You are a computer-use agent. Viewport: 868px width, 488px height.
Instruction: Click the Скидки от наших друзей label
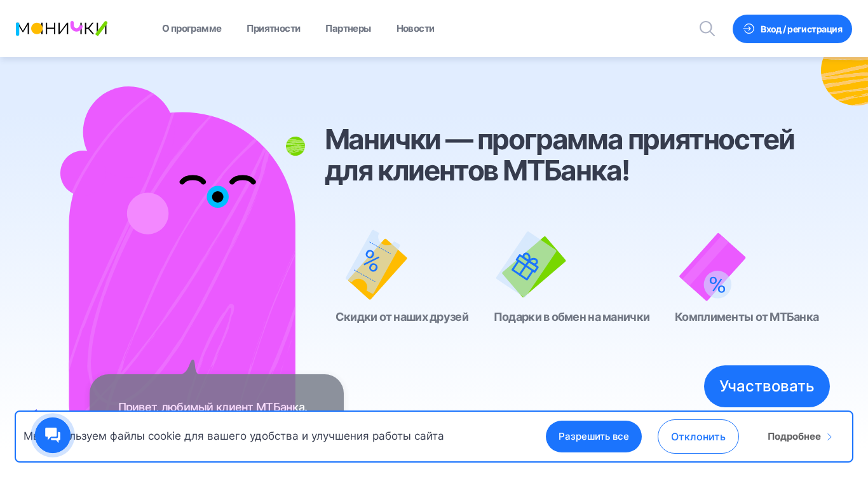(402, 316)
